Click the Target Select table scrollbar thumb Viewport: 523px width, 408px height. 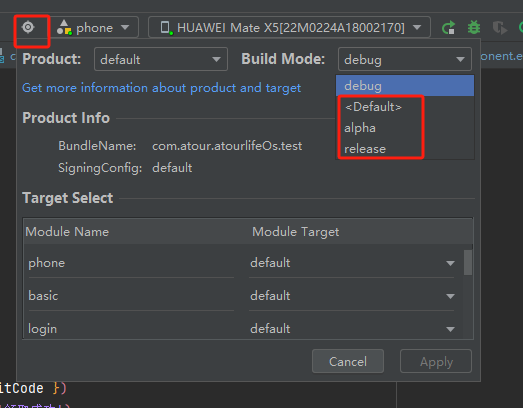(x=468, y=263)
